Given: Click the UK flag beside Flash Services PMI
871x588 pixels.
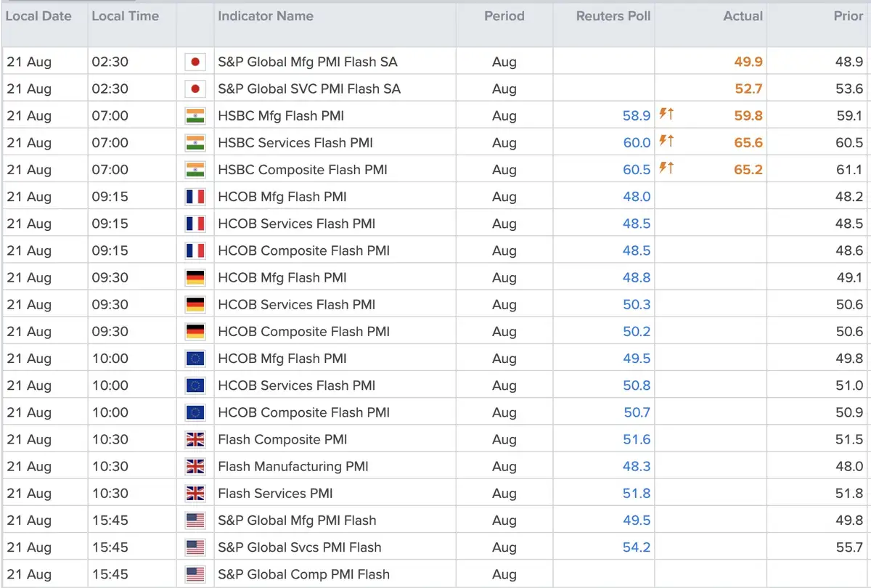Looking at the screenshot, I should coord(195,493).
